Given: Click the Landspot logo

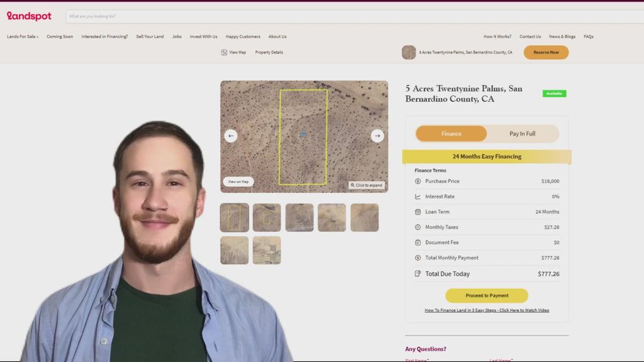Looking at the screenshot, I should (29, 16).
